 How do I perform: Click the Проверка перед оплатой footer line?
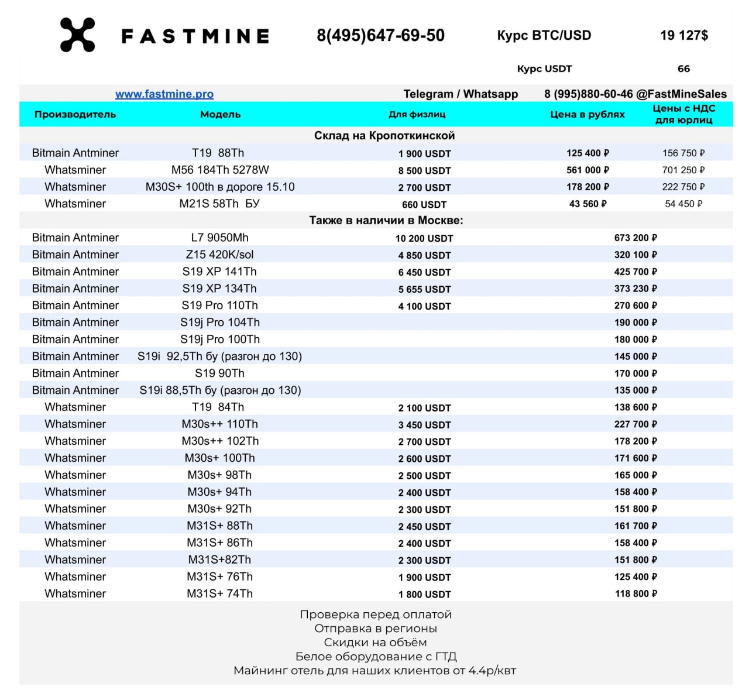[376, 615]
